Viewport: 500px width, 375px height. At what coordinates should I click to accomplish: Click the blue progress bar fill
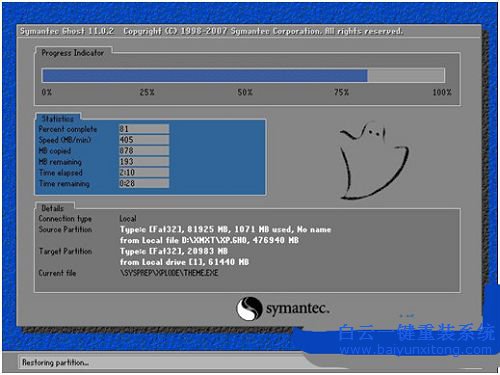click(205, 76)
